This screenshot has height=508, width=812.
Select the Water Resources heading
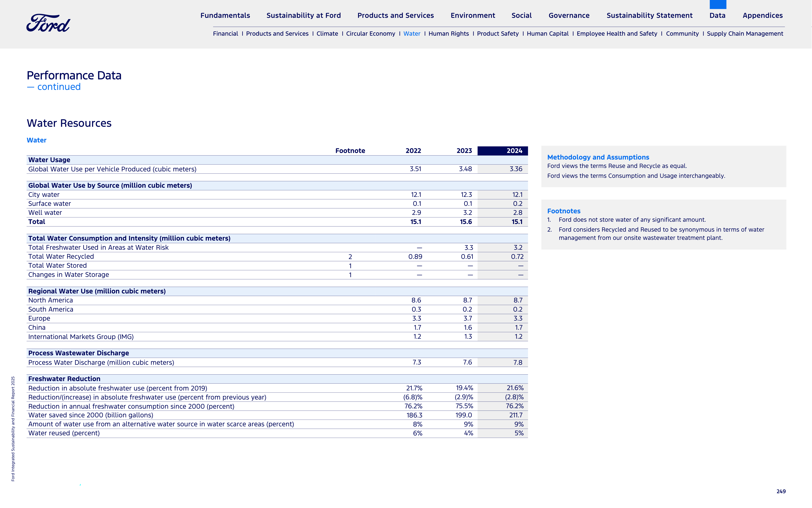69,123
